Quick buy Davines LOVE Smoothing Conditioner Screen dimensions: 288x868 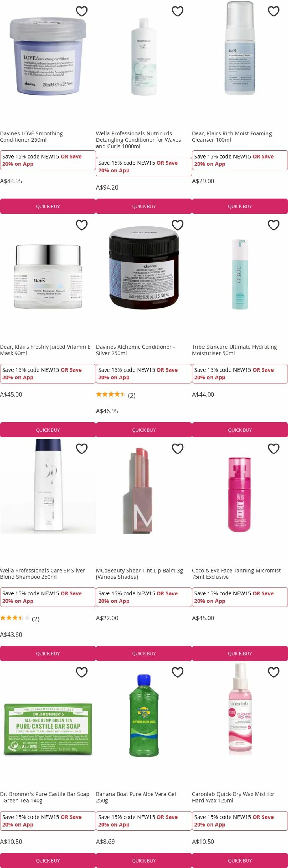pos(48,206)
